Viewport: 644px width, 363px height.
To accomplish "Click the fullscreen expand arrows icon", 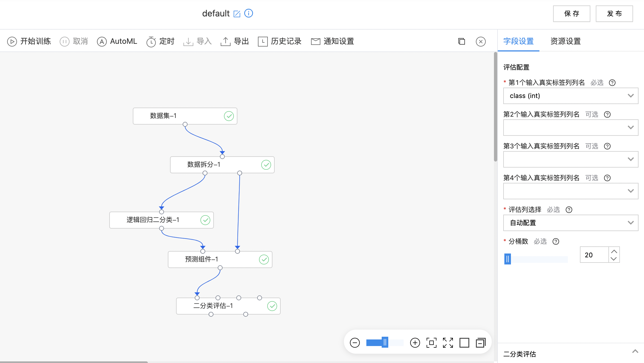I will coord(448,343).
